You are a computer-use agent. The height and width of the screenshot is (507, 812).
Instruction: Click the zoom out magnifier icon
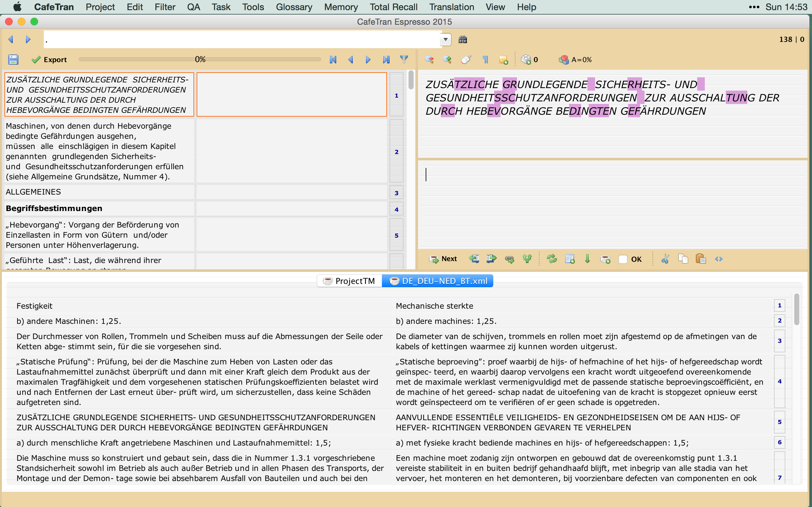(x=429, y=60)
